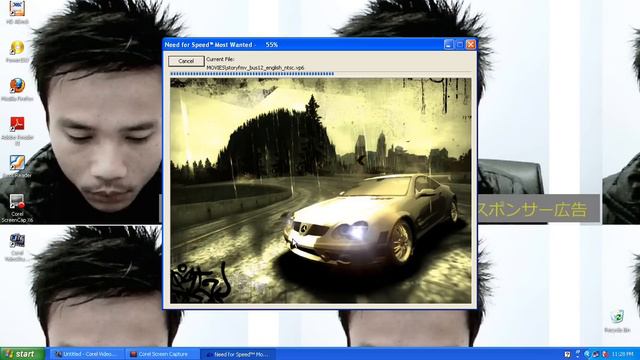Screen dimensions: 640x360
Task: Select the PowerISO desktop icon
Action: [x=17, y=52]
